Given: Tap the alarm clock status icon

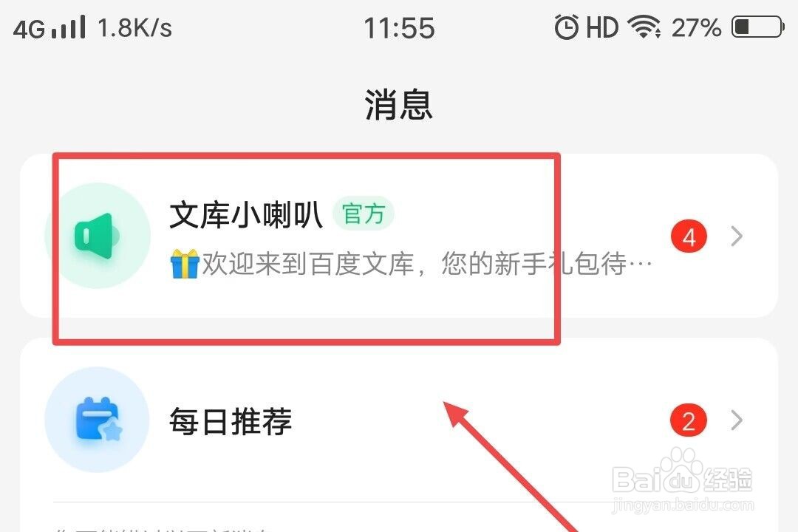Looking at the screenshot, I should tap(567, 27).
